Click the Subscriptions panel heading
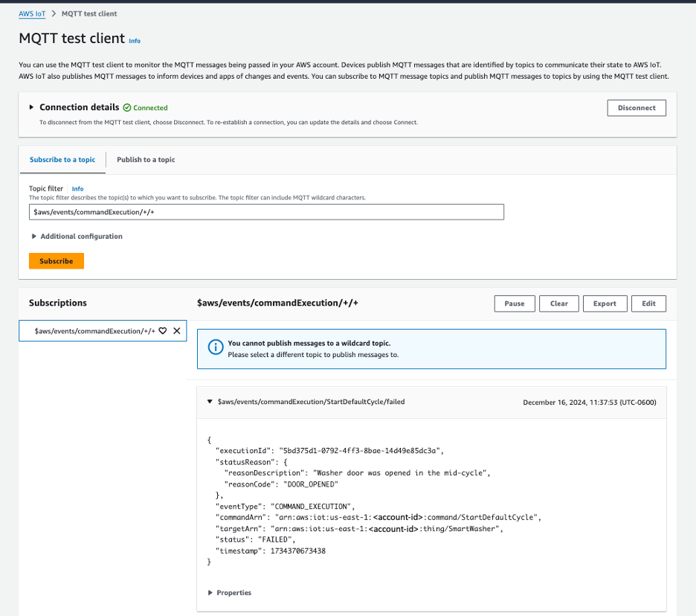This screenshot has width=696, height=616. click(x=58, y=303)
